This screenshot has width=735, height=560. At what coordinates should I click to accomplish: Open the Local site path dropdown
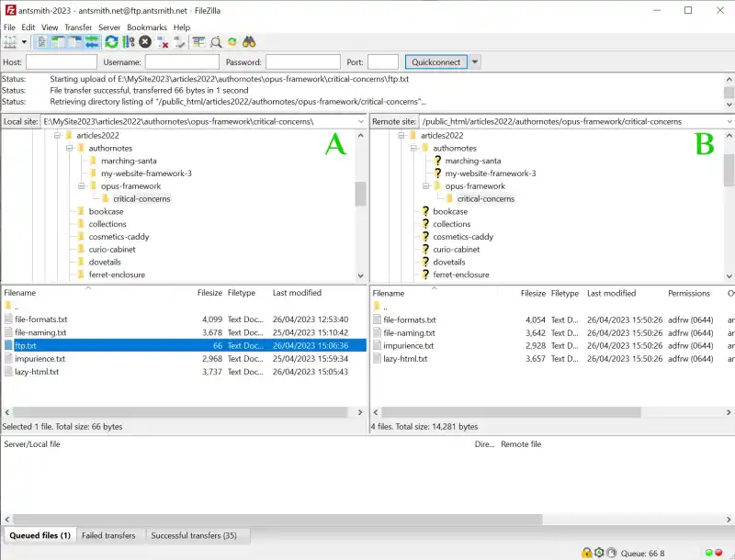tap(361, 121)
